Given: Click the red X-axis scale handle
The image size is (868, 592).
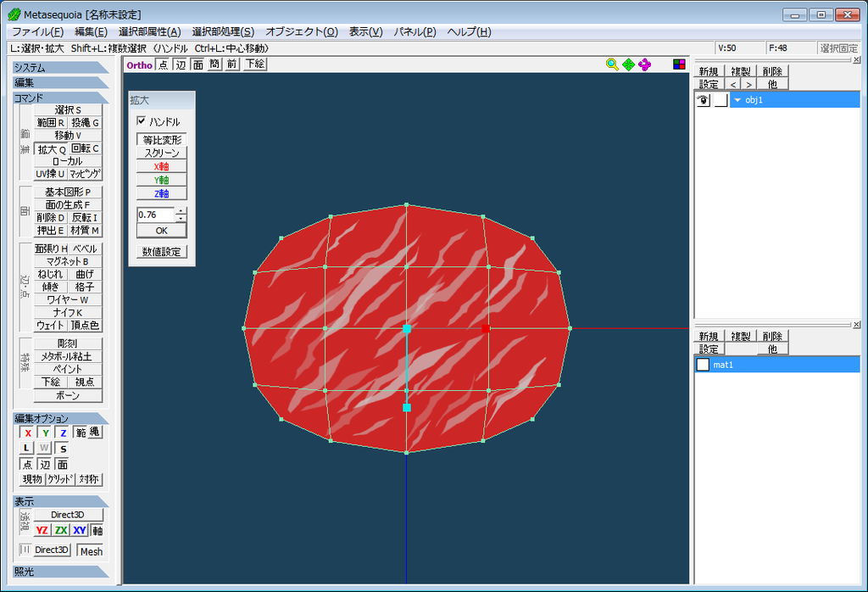Looking at the screenshot, I should click(486, 328).
